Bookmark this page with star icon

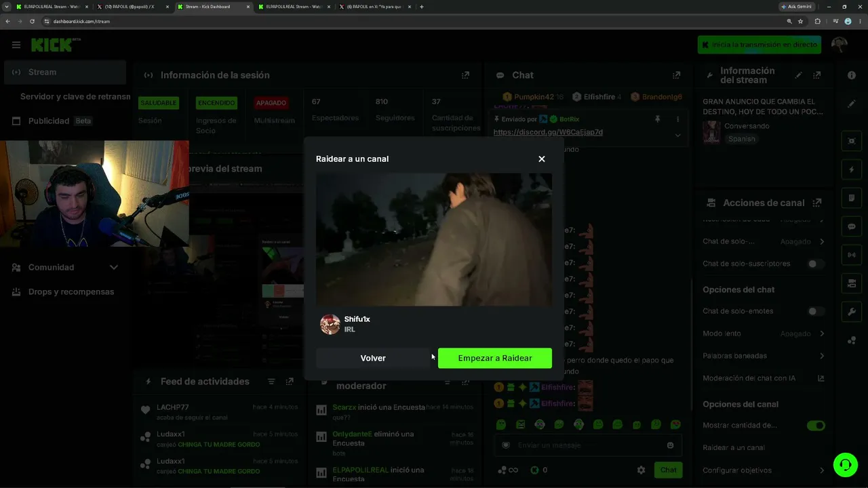click(801, 21)
